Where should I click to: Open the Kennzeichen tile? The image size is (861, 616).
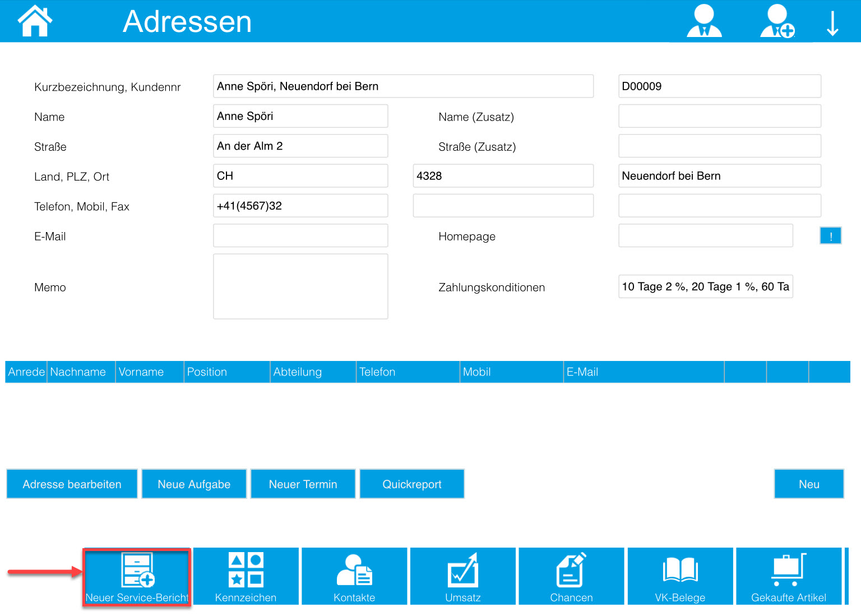246,577
